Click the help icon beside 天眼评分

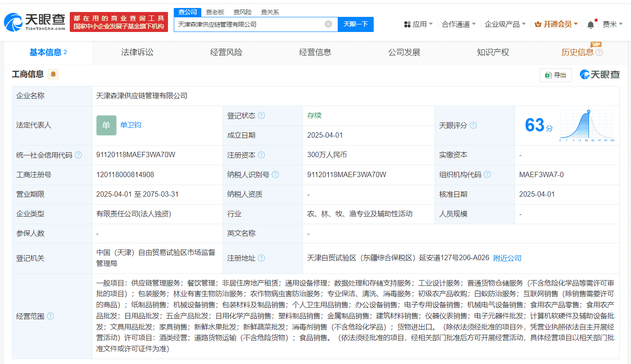[x=474, y=125]
